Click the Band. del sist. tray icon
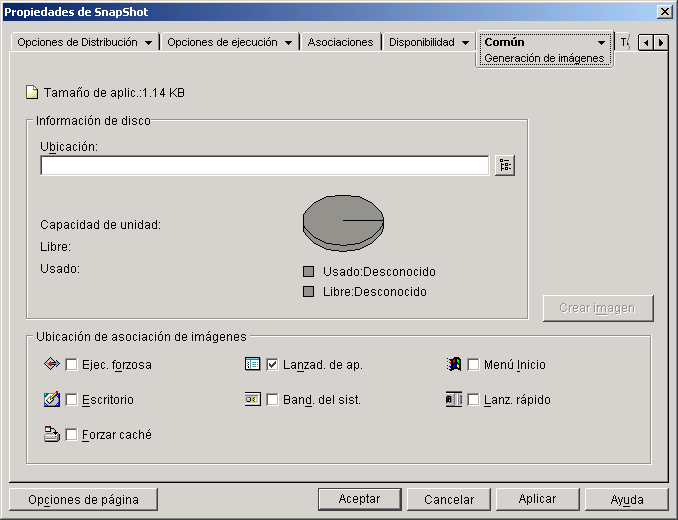Viewport: 678px width, 520px height. tap(253, 399)
